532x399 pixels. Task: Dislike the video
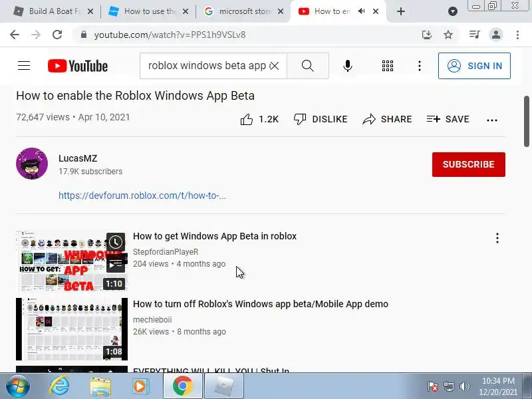pyautogui.click(x=321, y=119)
